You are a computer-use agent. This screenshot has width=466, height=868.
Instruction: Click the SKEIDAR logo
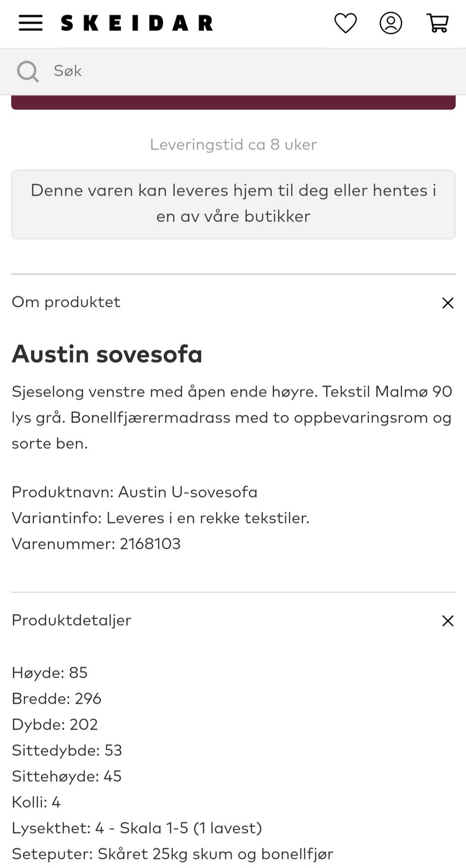[137, 23]
